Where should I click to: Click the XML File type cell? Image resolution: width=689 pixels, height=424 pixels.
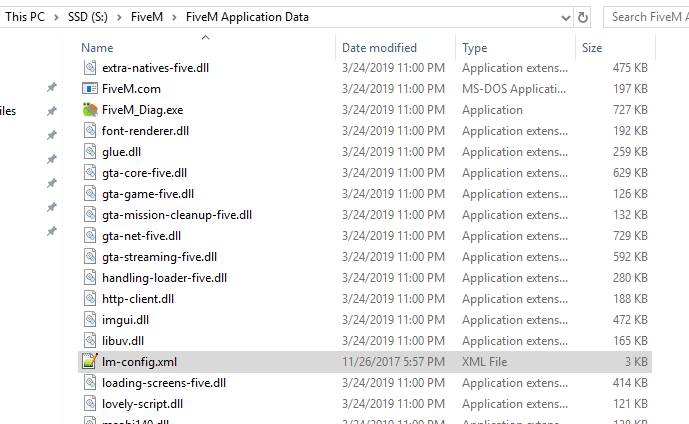click(485, 362)
